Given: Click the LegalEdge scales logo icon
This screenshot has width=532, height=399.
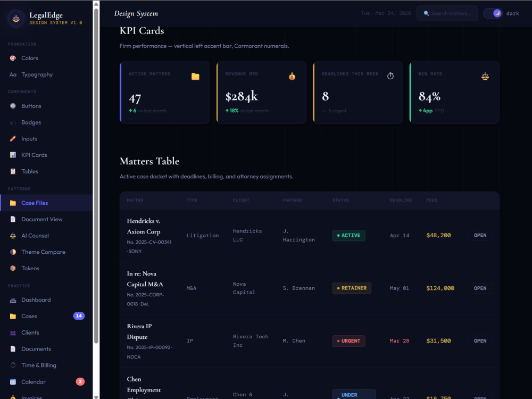Looking at the screenshot, I should point(16,19).
